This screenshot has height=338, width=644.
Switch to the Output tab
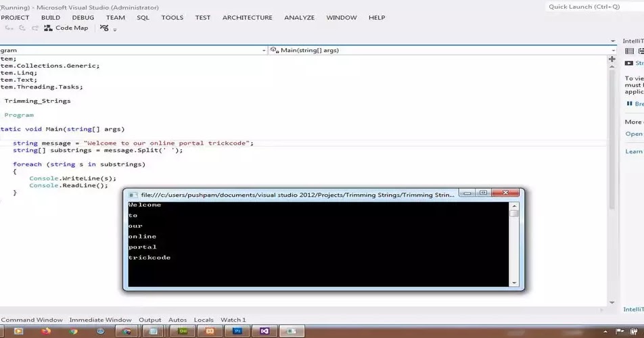click(x=150, y=320)
